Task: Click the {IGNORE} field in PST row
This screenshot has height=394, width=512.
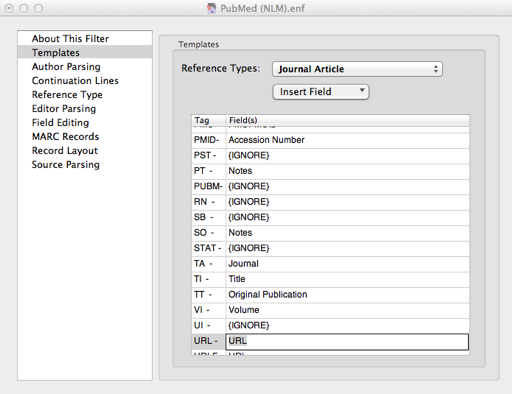Action: 348,155
